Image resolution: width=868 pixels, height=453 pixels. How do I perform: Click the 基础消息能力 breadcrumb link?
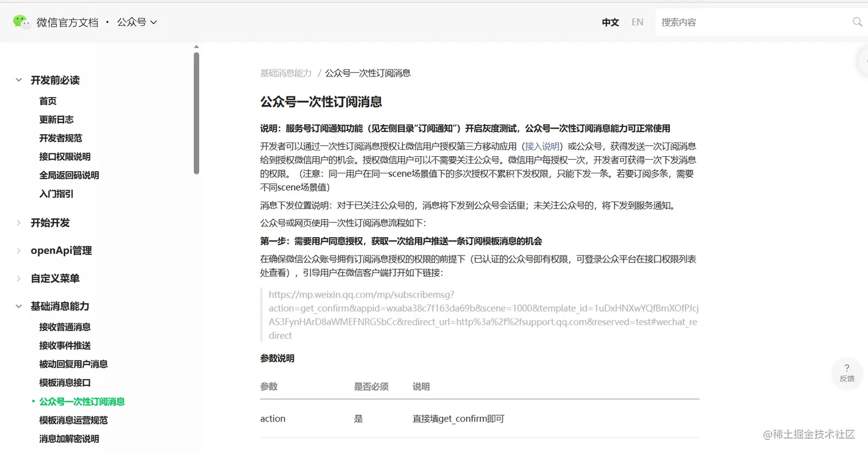tap(286, 73)
